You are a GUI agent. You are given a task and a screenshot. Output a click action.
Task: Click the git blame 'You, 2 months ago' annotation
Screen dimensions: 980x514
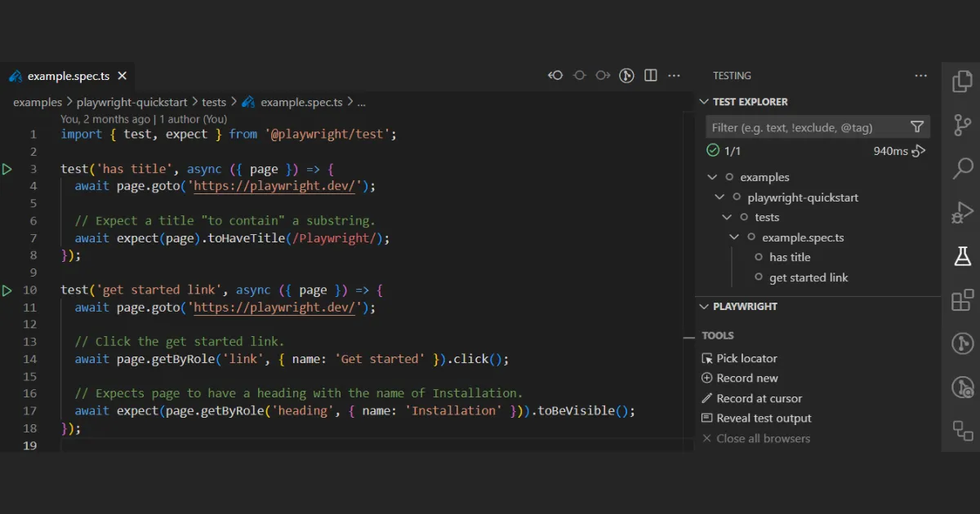click(x=144, y=119)
